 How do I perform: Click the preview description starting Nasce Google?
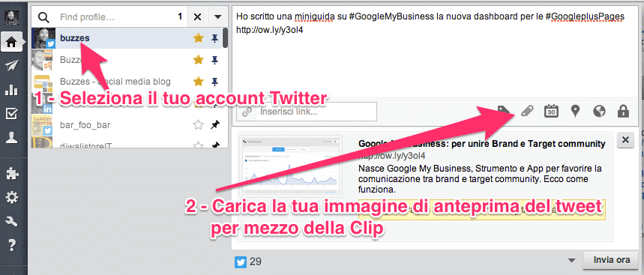click(479, 179)
